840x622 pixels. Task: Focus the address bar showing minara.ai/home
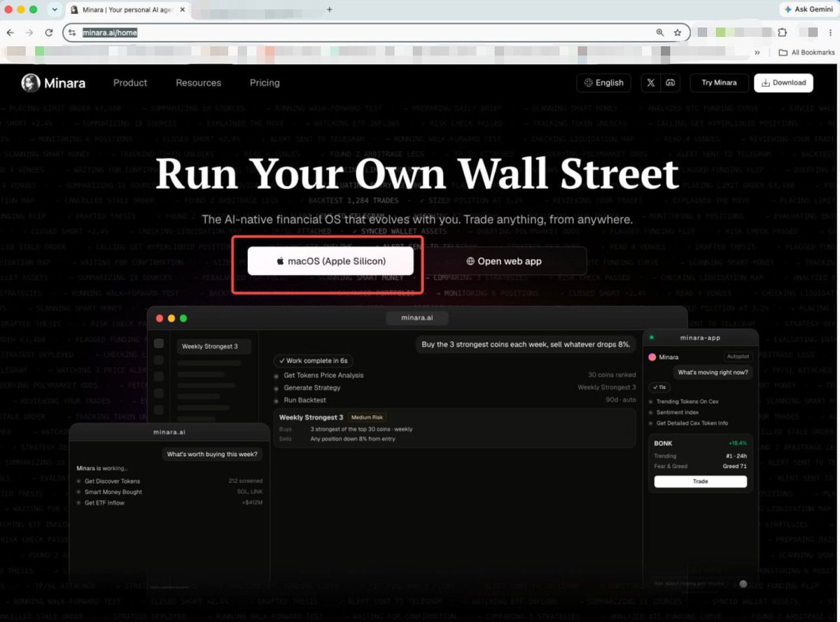tap(376, 32)
